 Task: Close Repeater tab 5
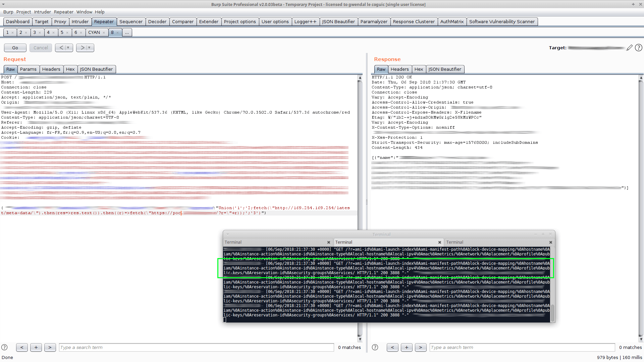[67, 33]
